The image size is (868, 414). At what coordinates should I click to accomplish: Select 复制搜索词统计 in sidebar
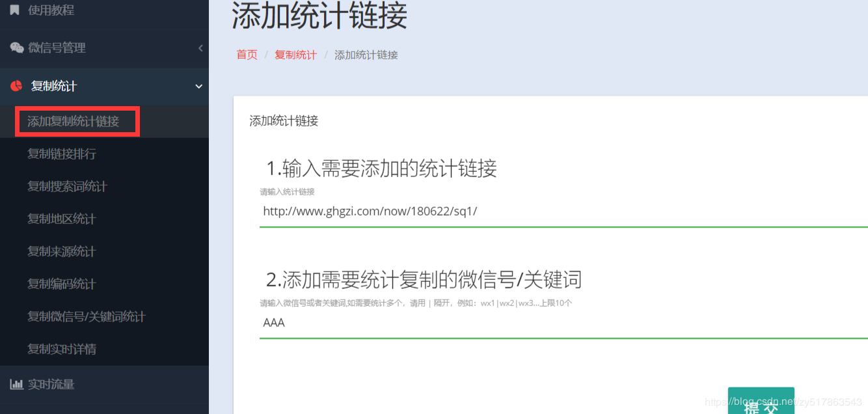click(x=68, y=186)
